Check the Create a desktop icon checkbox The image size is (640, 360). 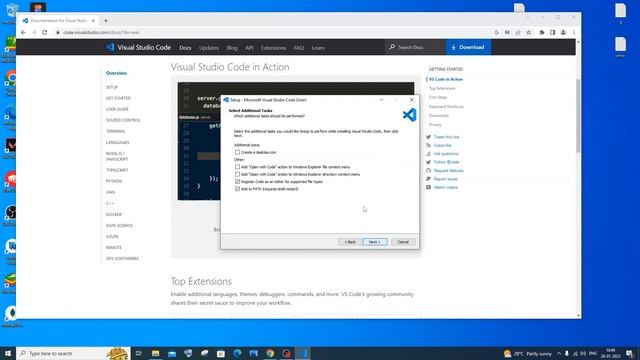tap(238, 152)
